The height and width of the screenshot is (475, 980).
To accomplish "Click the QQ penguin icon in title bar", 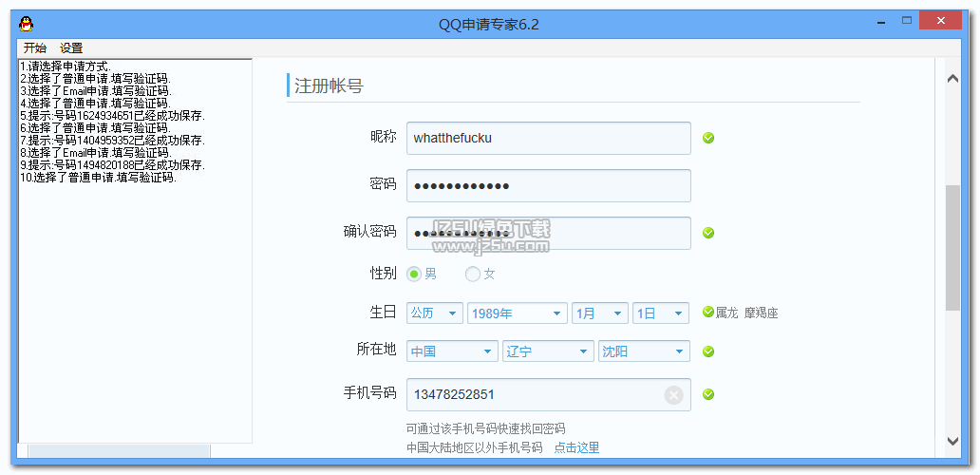I will point(27,25).
